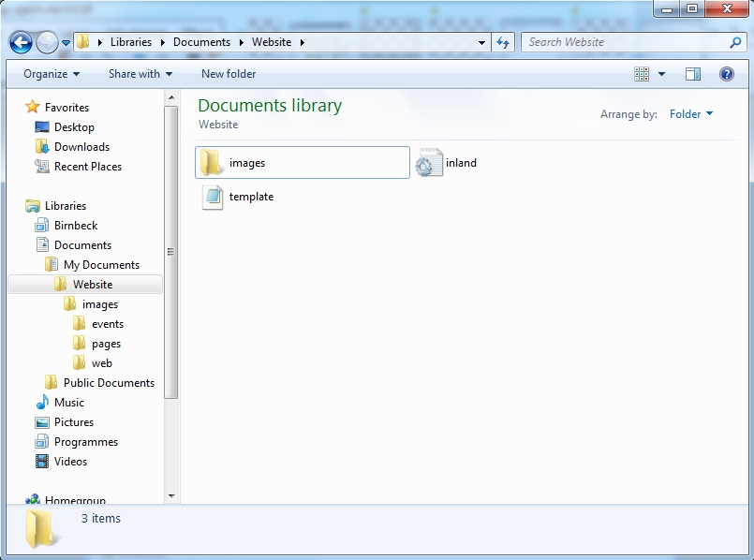
Task: Click the navigation pane scrollbar down arrow
Action: 171,495
